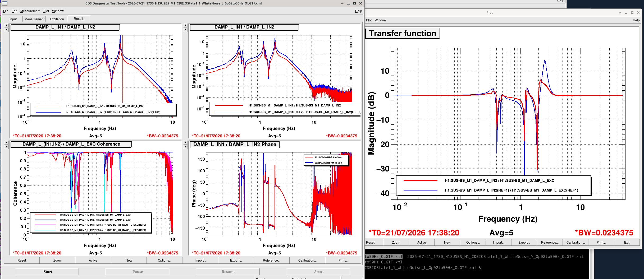The height and width of the screenshot is (279, 644).
Task: Click Calibration... in the Plot window toolbar
Action: click(x=576, y=242)
